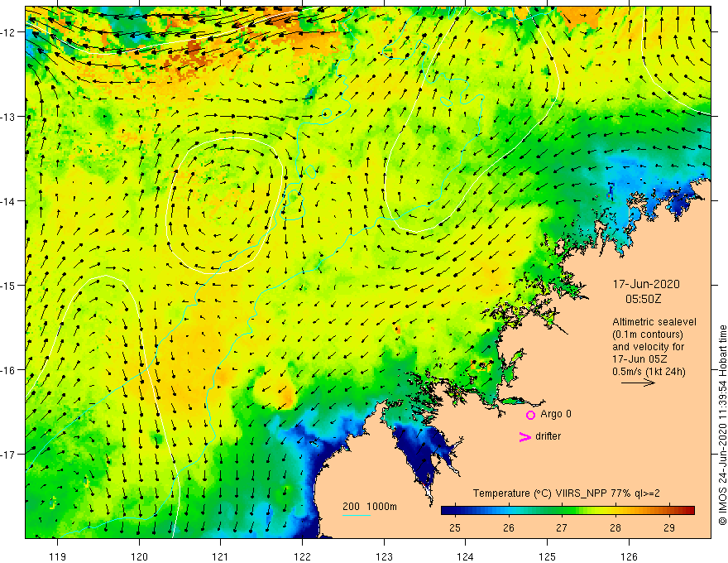Click the 124 longitude axis label
This screenshot has height=563, width=728.
point(466,556)
